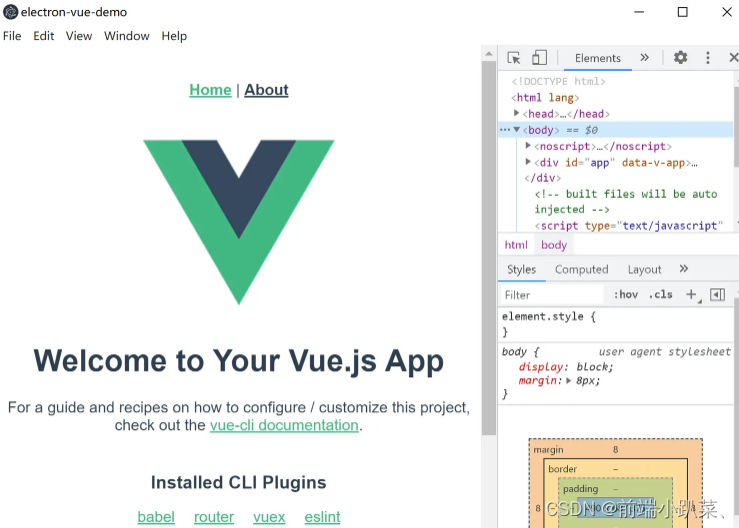Screen dimensions: 739x528
Task: Open the Help menu
Action: tap(174, 36)
